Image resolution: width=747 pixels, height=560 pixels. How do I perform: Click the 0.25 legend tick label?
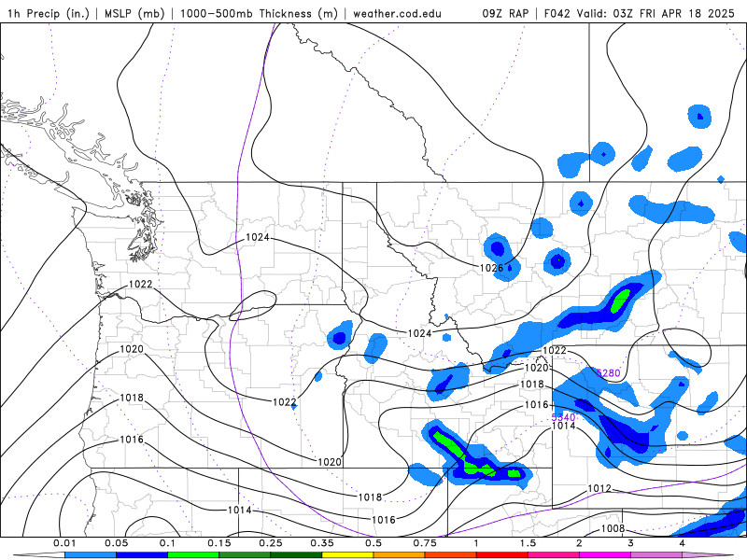pyautogui.click(x=271, y=543)
